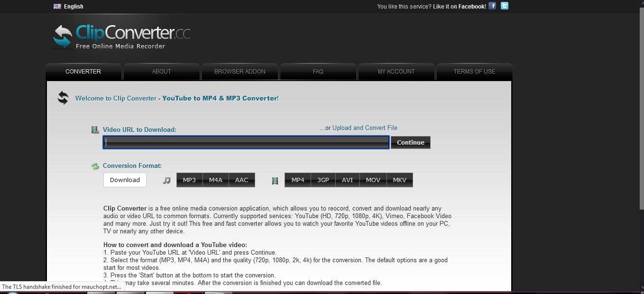This screenshot has width=644, height=294.
Task: Choose MP4 conversion format
Action: 298,180
